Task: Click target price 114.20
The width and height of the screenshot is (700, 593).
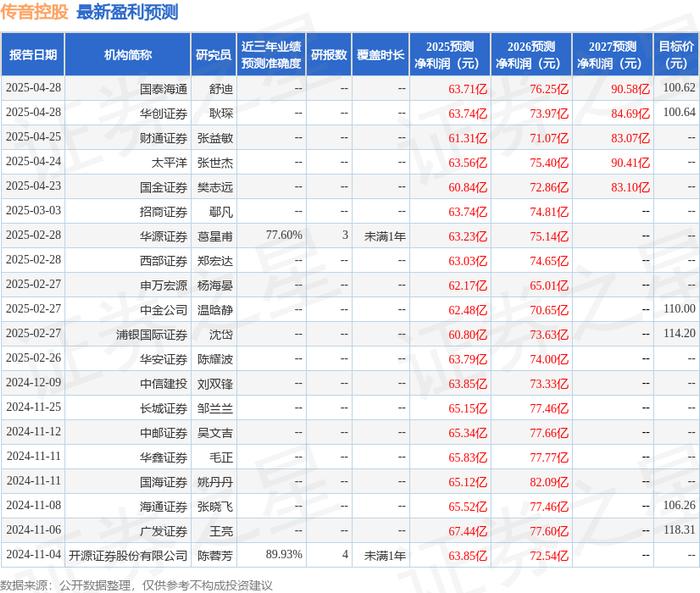Action: pyautogui.click(x=679, y=333)
